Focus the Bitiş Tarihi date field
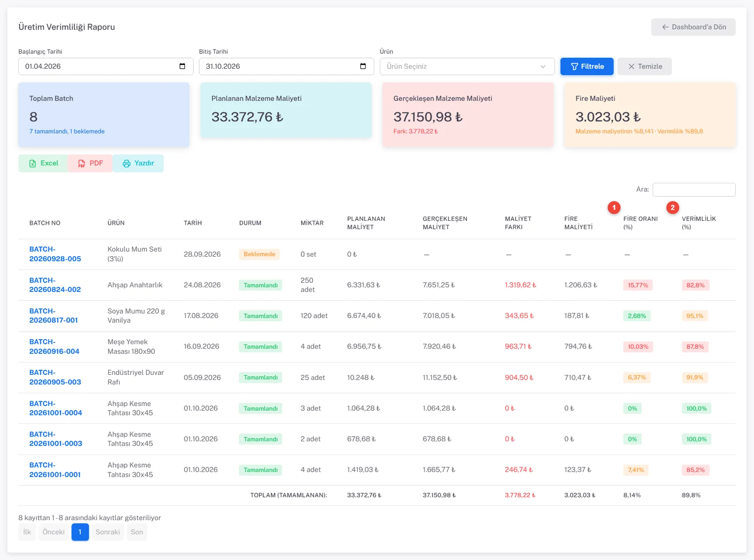The width and height of the screenshot is (754, 560). click(286, 66)
